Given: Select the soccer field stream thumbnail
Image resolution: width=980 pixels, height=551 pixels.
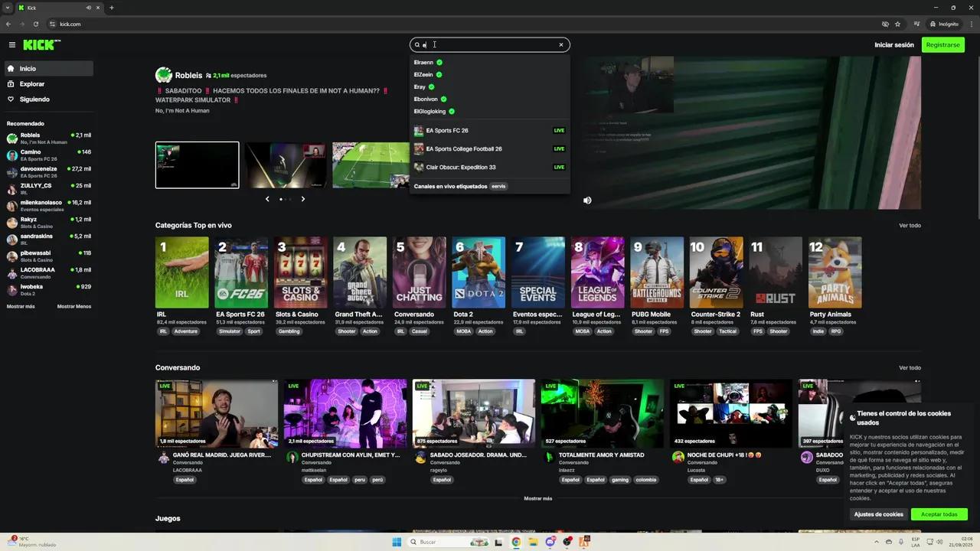Looking at the screenshot, I should pos(371,165).
